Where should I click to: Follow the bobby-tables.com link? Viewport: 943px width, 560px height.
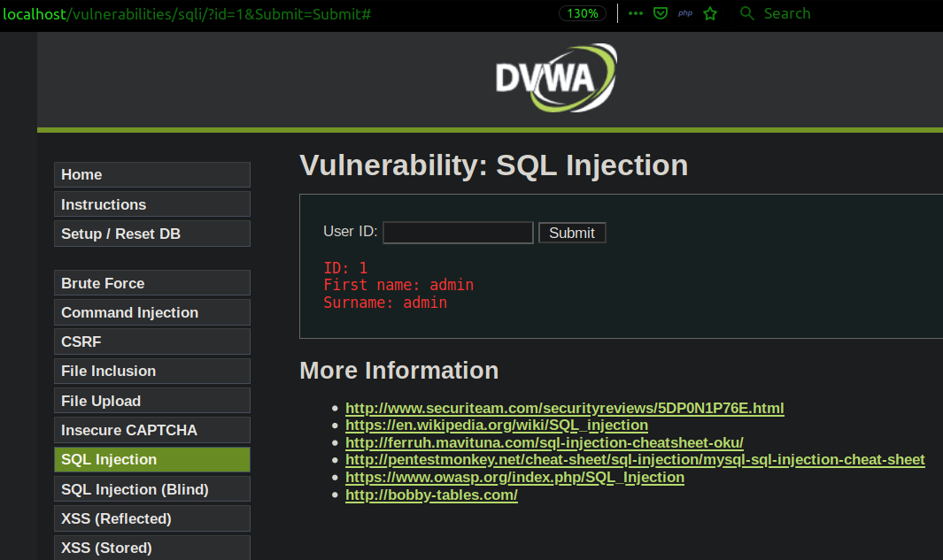point(431,495)
